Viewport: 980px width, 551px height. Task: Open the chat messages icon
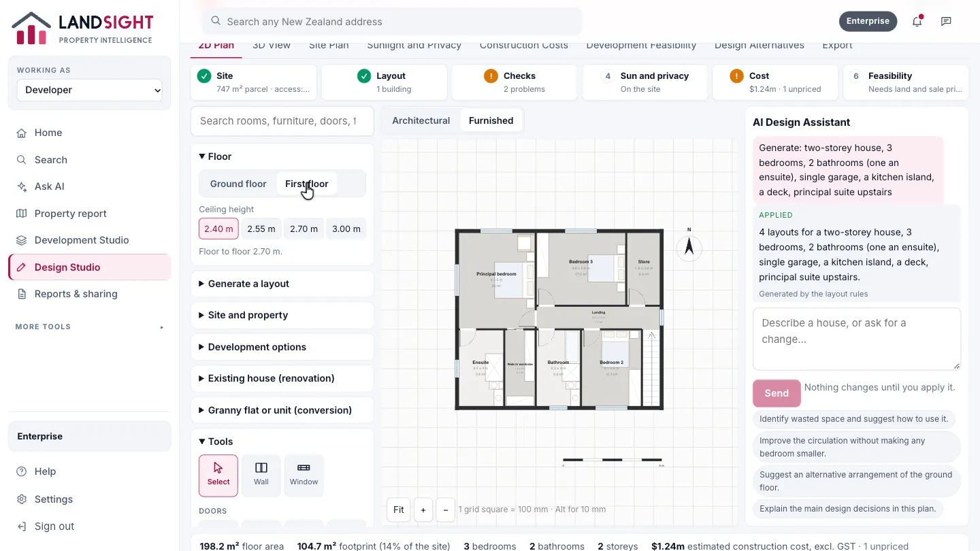[946, 21]
